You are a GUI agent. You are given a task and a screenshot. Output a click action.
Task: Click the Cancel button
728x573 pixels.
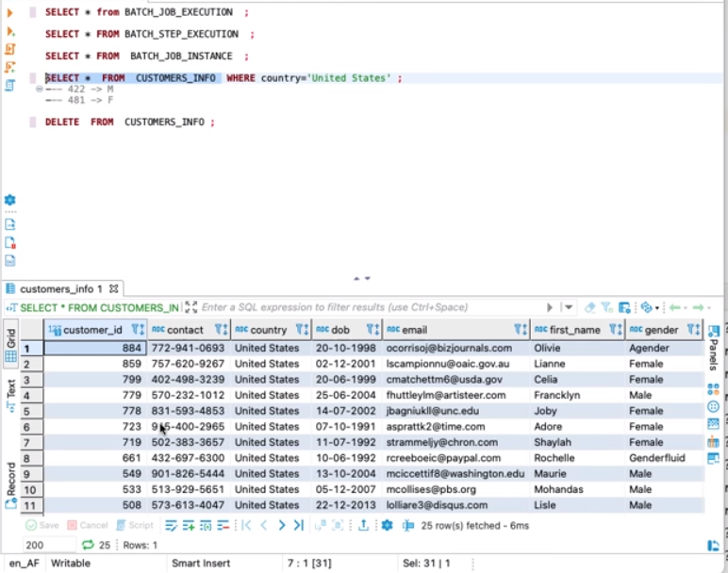coord(88,525)
